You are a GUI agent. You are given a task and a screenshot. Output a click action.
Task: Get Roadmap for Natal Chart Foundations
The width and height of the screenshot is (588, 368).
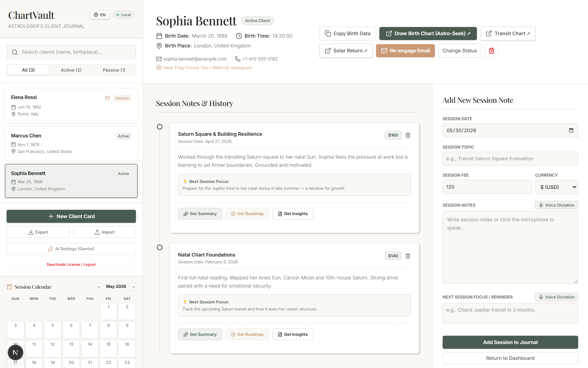point(247,334)
